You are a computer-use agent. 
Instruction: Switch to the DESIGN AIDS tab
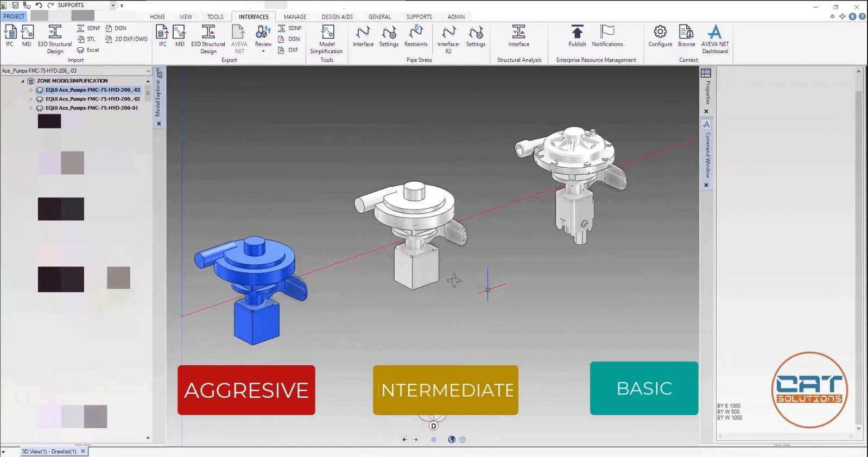[337, 17]
